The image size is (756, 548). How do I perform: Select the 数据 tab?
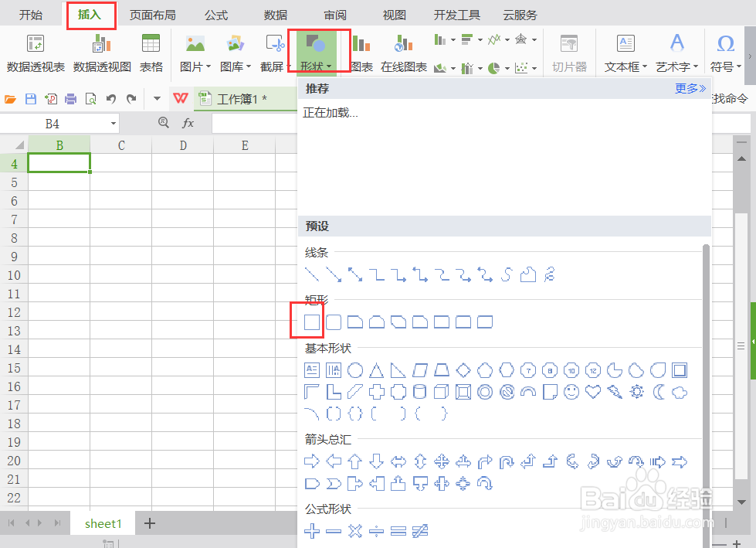coord(276,15)
